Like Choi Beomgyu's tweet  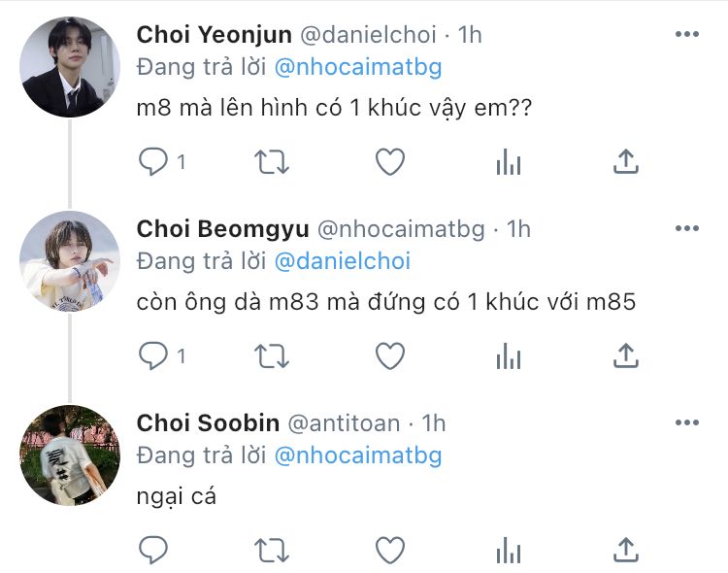(x=390, y=356)
